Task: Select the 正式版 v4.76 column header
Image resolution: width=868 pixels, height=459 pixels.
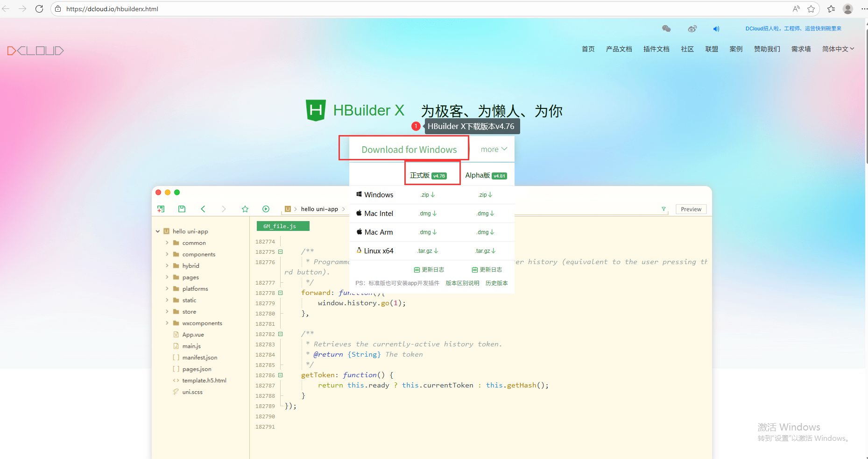Action: coord(428,175)
